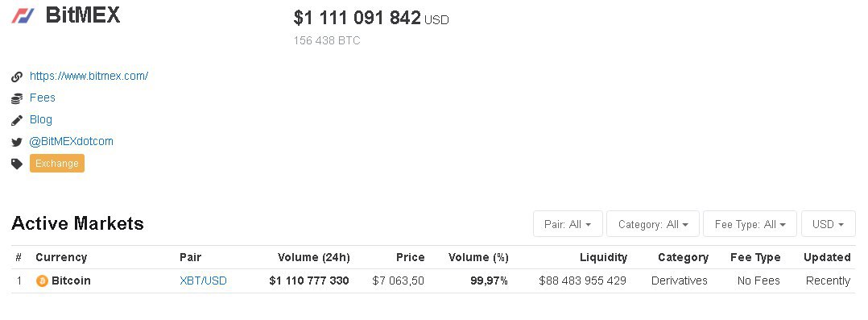Image resolution: width=868 pixels, height=320 pixels.
Task: Click the pencil icon next to Blog
Action: point(17,120)
